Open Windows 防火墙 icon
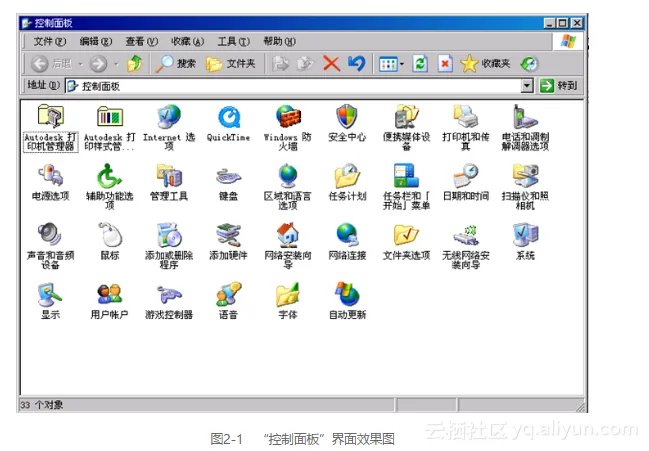 pos(288,116)
